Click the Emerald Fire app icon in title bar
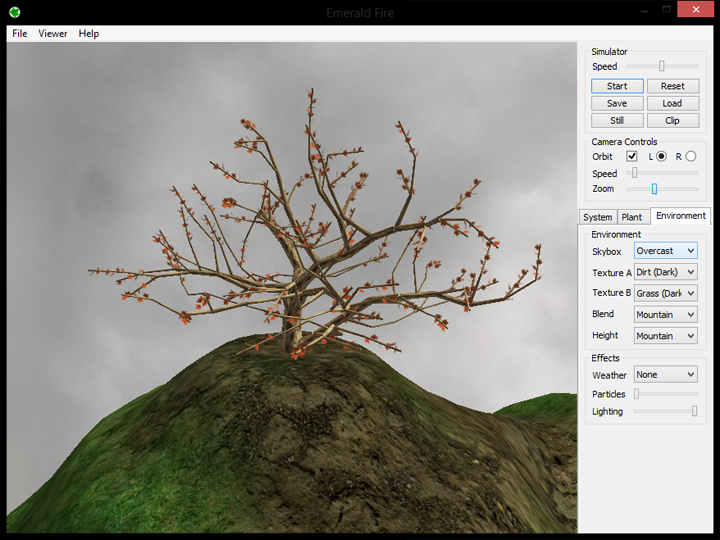 (15, 12)
